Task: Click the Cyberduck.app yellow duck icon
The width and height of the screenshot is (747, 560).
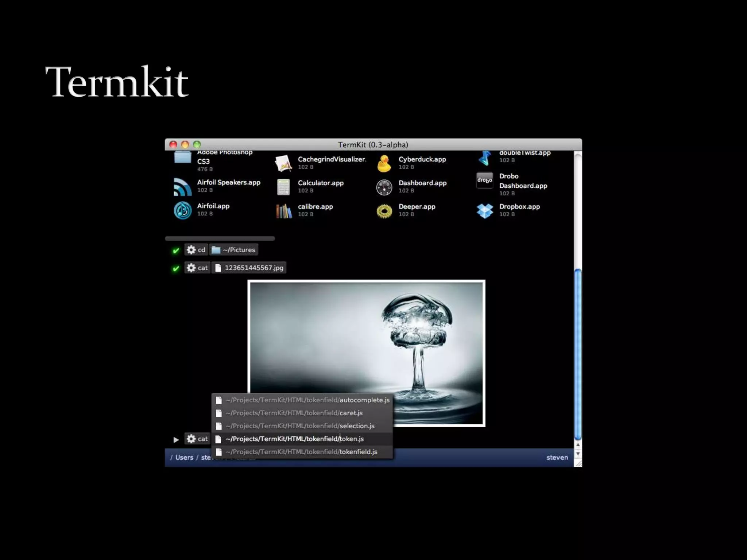Action: pos(384,164)
